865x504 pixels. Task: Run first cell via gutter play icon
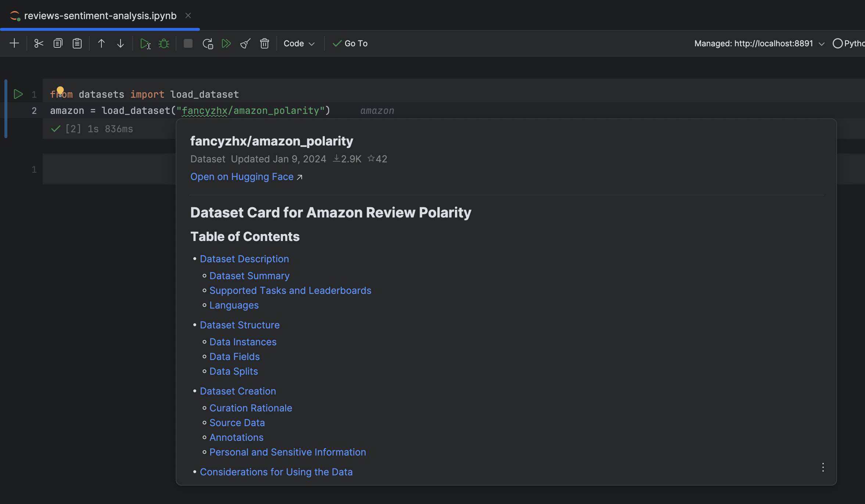click(x=18, y=94)
